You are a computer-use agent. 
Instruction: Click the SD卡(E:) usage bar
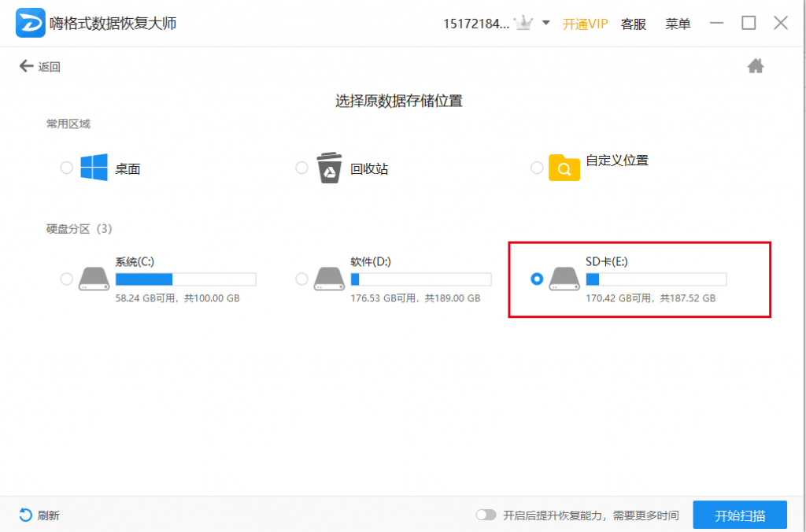[x=656, y=279]
